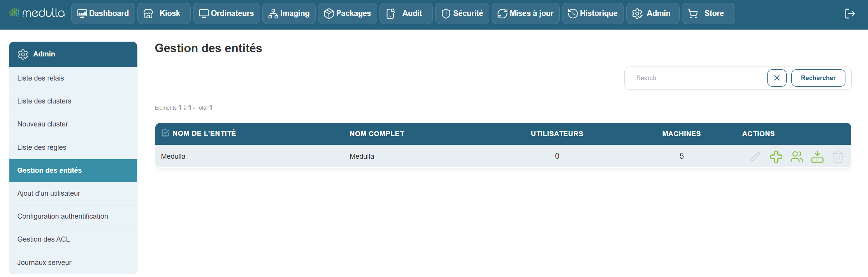Click the Medulla logo
868x277 pixels.
(37, 13)
